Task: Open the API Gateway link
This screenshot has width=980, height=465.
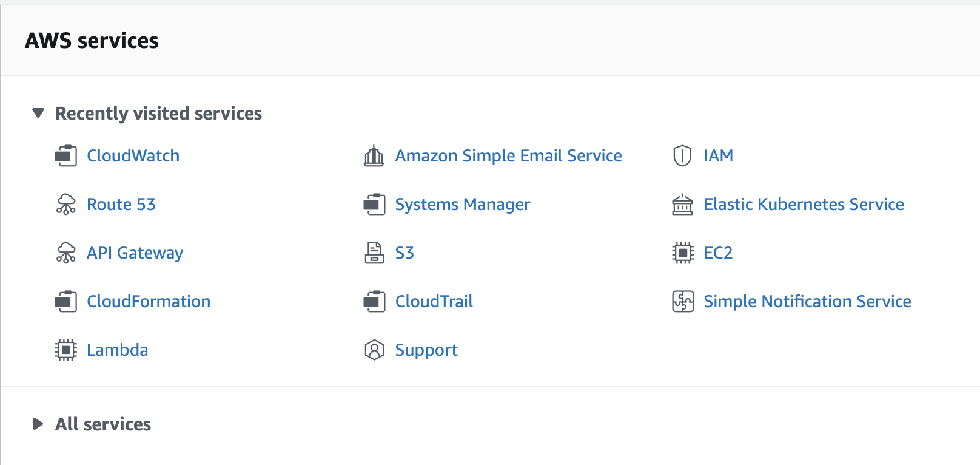Action: (135, 253)
